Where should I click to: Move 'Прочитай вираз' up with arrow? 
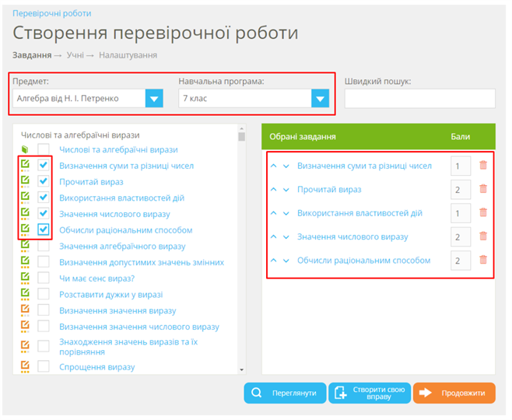(x=273, y=189)
